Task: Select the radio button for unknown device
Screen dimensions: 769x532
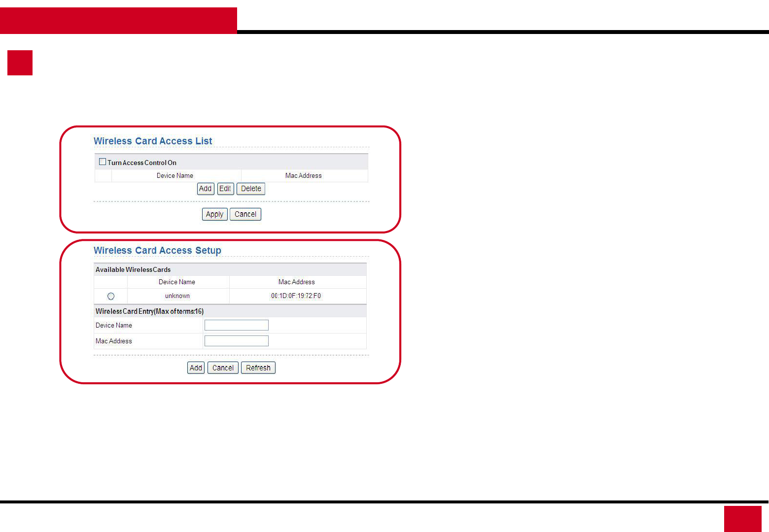Action: (111, 296)
